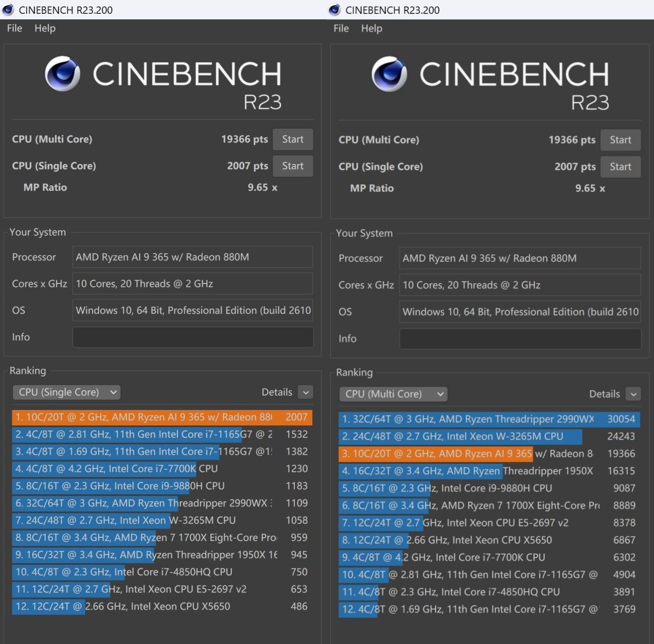
Task: Expand the Details arrow in the left window
Action: [306, 392]
